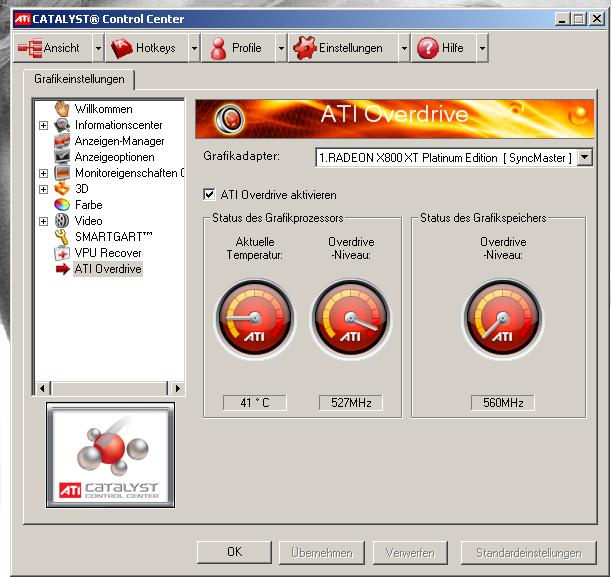Click the Catalyst Control Center preview image
The width and height of the screenshot is (611, 577).
point(110,455)
